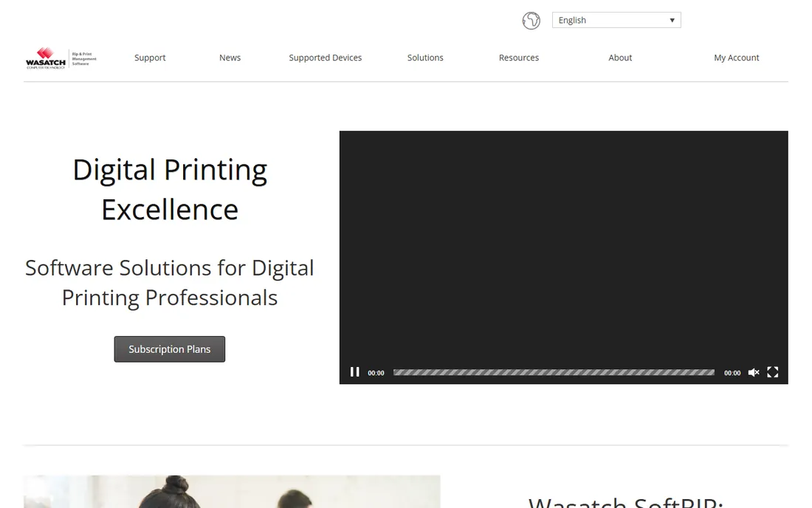Open the English language dropdown
Image resolution: width=812 pixels, height=508 pixels.
[616, 20]
